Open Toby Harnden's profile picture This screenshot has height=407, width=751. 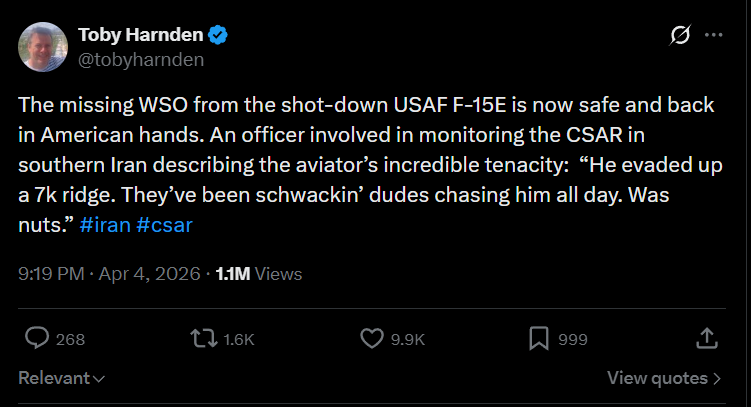coord(43,47)
